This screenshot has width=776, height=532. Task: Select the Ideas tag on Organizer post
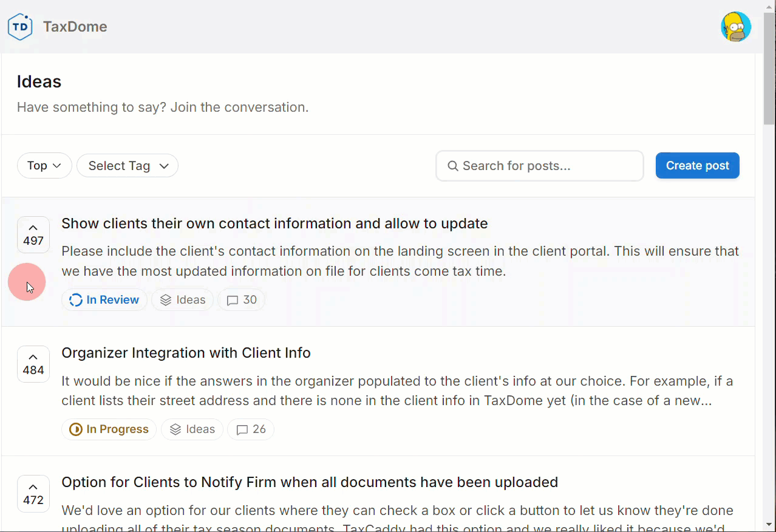(192, 429)
